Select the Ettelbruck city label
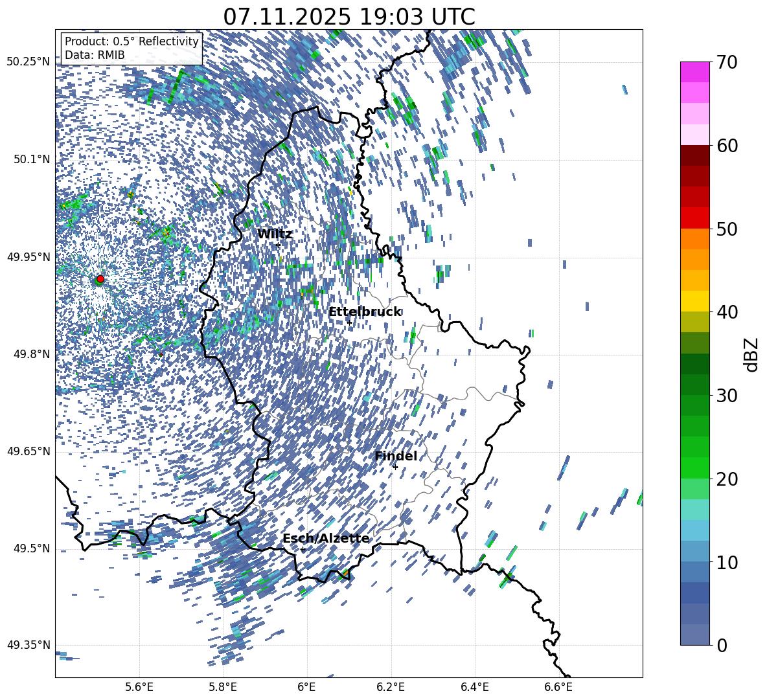This screenshot has width=767, height=700. 365,312
